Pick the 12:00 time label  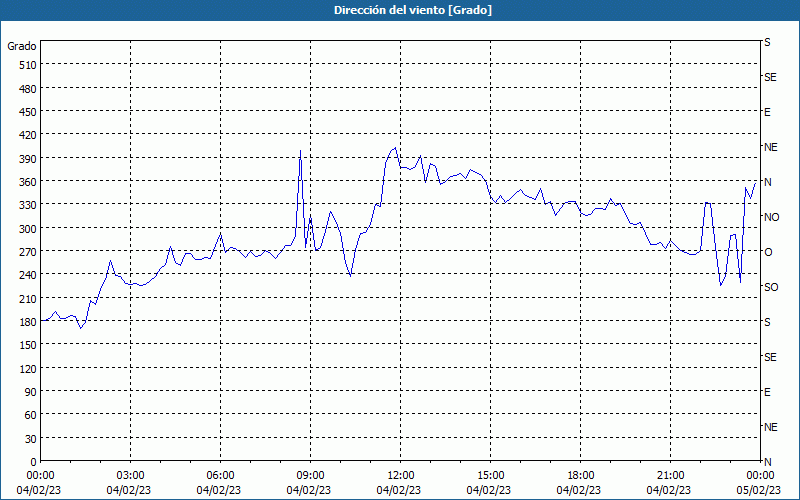point(401,476)
